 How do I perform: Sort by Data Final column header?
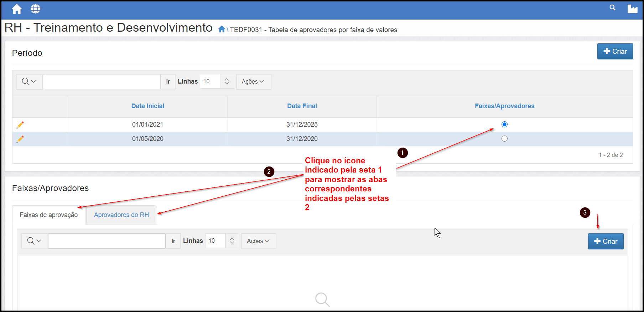(x=302, y=106)
